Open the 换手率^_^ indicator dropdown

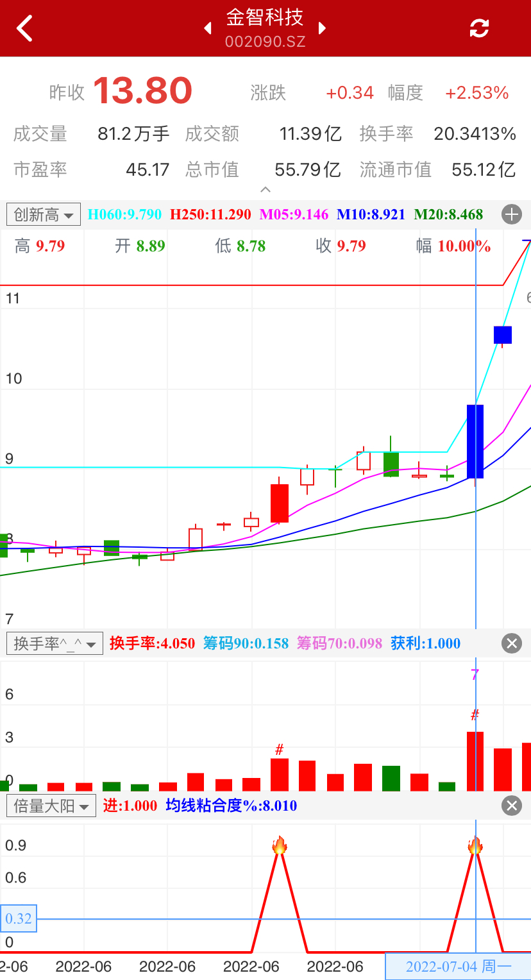pos(55,643)
